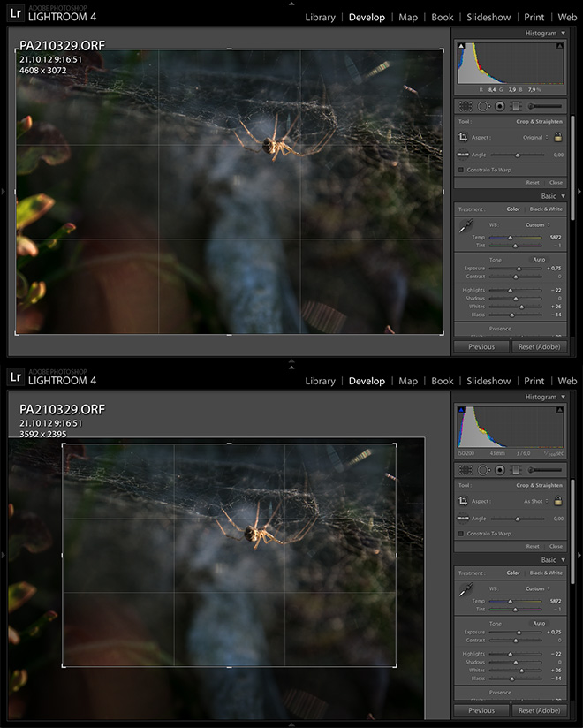Image resolution: width=583 pixels, height=728 pixels.
Task: Select Graduated Filter tool in bottom screenshot
Action: tap(516, 470)
